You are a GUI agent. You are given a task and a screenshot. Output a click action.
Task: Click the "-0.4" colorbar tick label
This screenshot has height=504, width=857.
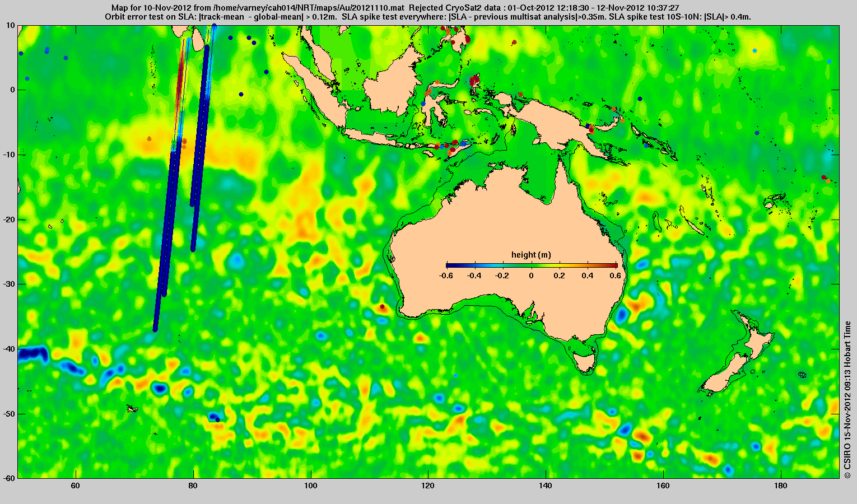[x=474, y=276]
